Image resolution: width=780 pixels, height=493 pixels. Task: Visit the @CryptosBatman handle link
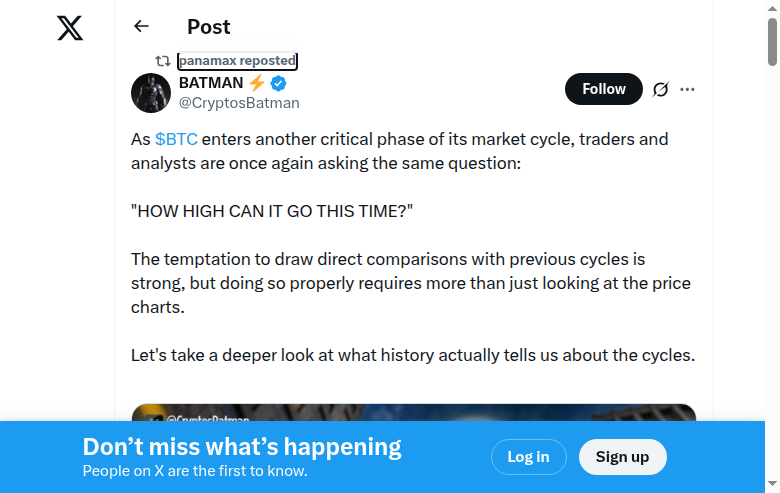(x=239, y=103)
